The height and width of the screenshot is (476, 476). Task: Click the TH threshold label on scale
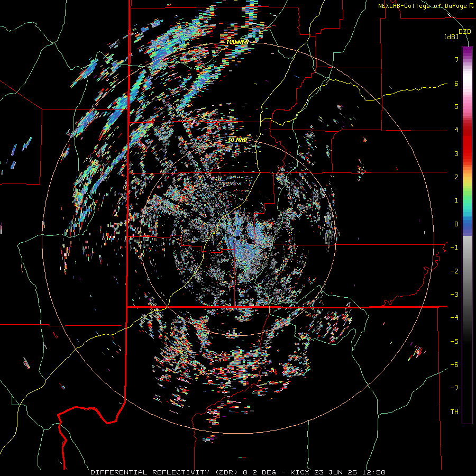pos(454,412)
